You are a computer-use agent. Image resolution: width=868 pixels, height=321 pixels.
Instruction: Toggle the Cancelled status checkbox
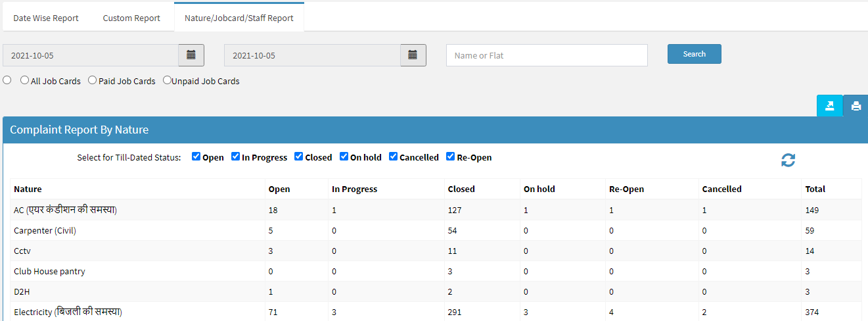click(x=393, y=157)
